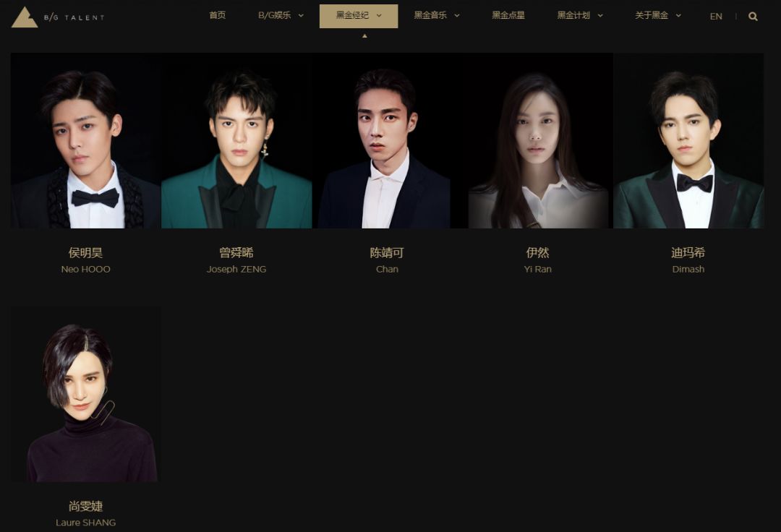Expand the 关于黑金 dropdown arrow
781x532 pixels.
678,16
